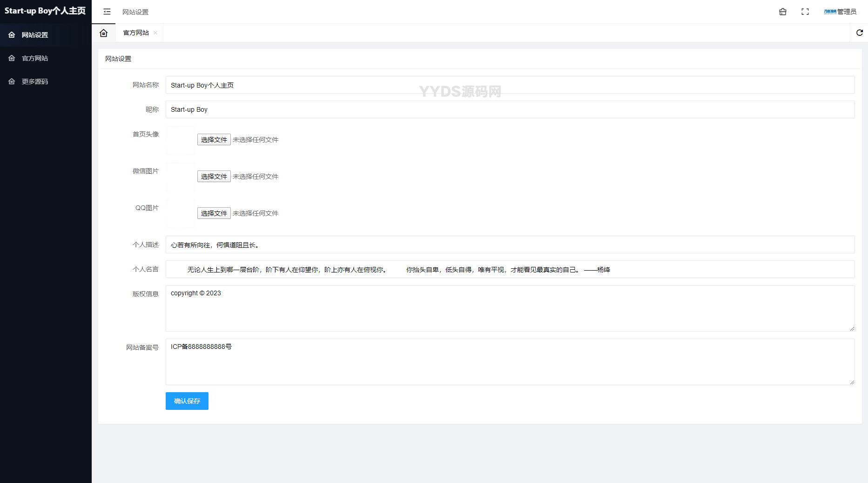Click the home icon tab
The width and height of the screenshot is (868, 483).
104,33
